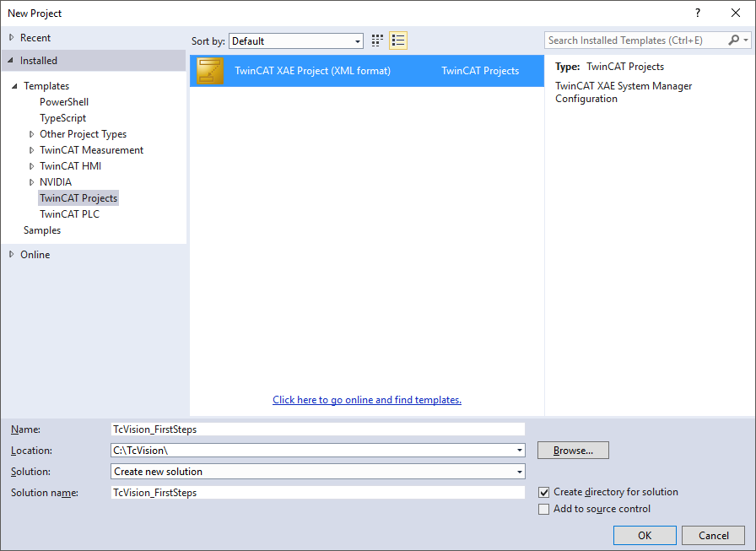Select Other Project Types label
The width and height of the screenshot is (756, 551).
83,134
